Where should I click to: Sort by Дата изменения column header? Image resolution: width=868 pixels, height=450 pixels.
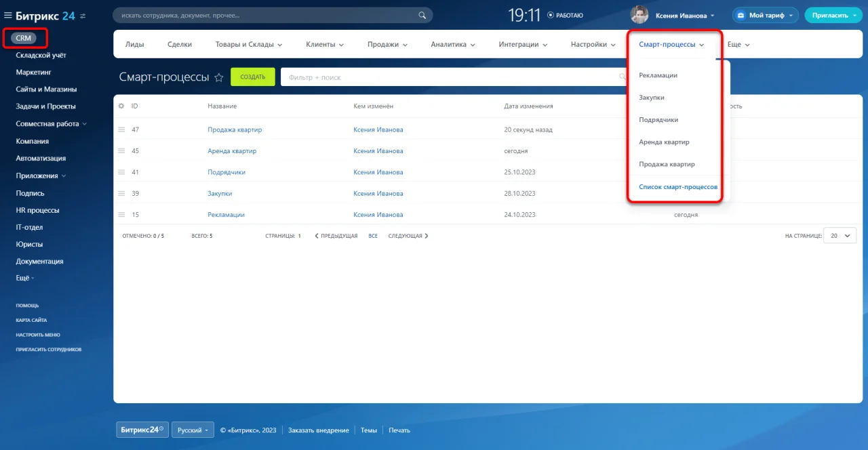pos(529,106)
